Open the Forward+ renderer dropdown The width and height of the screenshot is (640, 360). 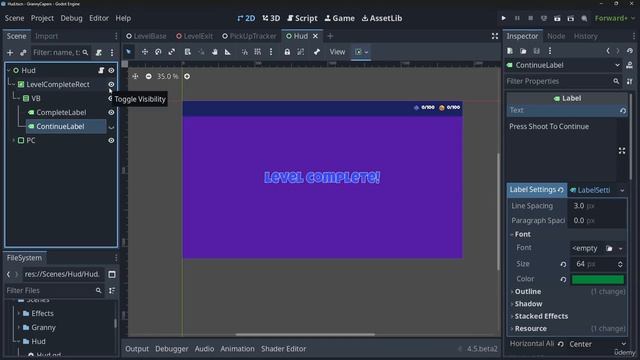point(614,18)
